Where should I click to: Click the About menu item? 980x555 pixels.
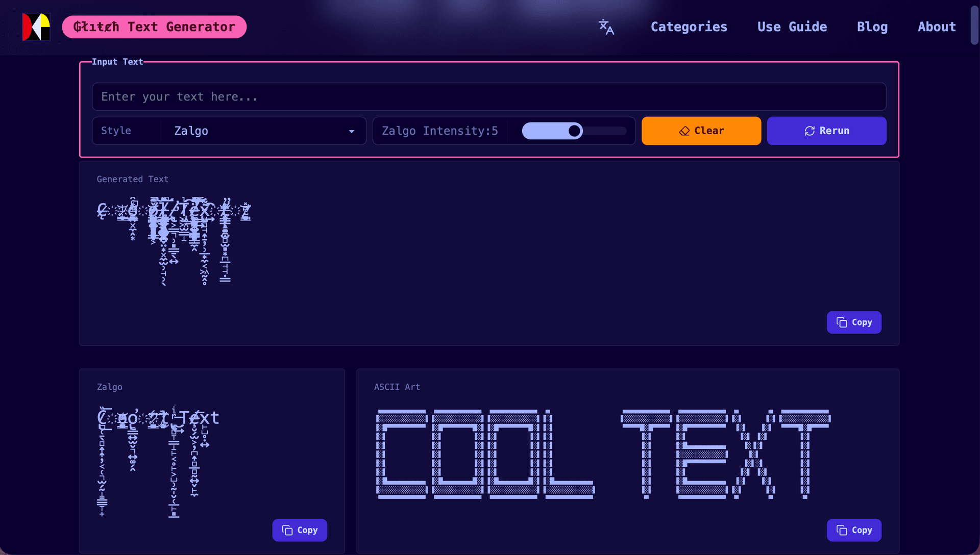tap(937, 27)
